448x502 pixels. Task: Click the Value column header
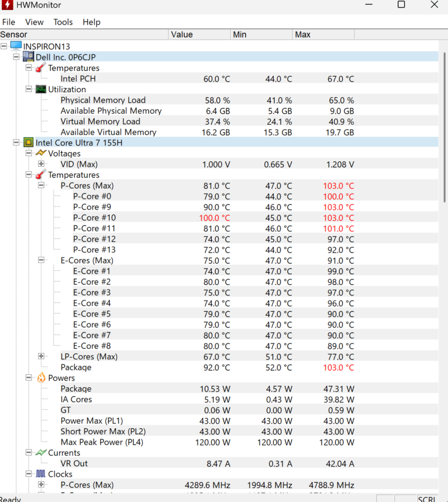click(199, 35)
